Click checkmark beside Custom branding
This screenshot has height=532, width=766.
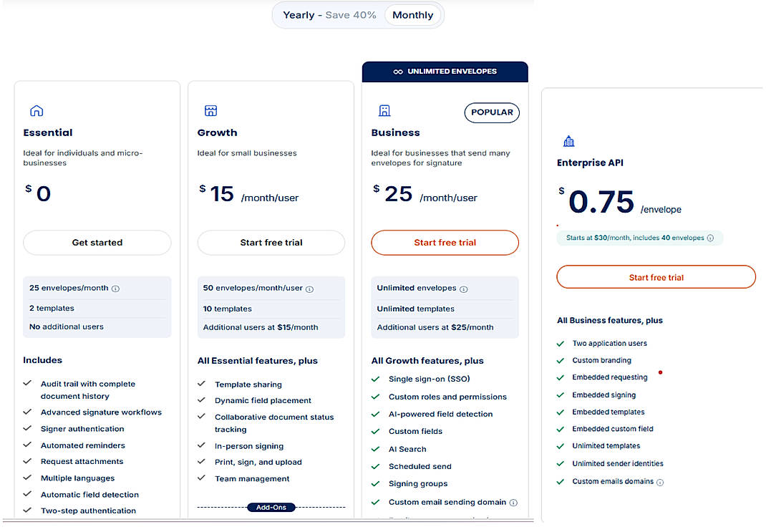click(x=561, y=361)
